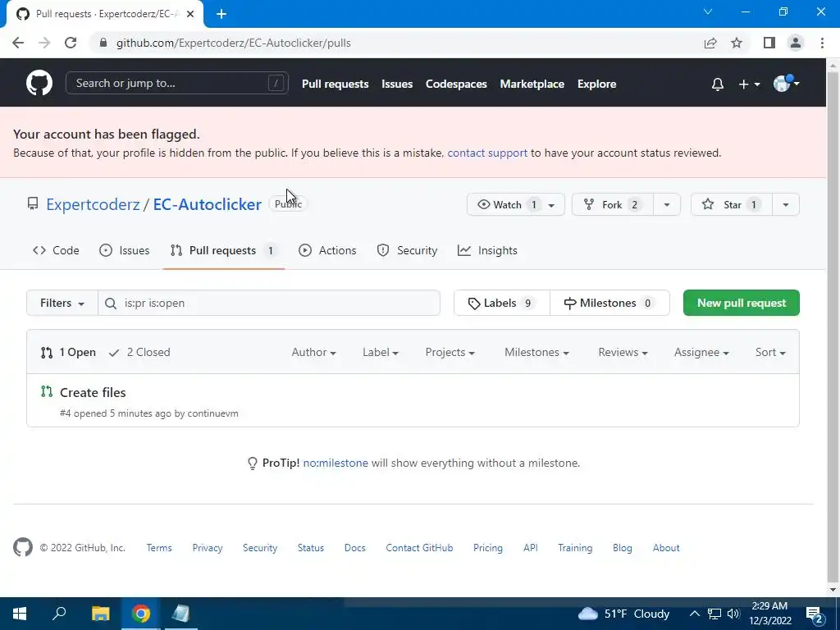Click the Chrome taskbar icon
The height and width of the screenshot is (630, 840).
click(x=141, y=614)
